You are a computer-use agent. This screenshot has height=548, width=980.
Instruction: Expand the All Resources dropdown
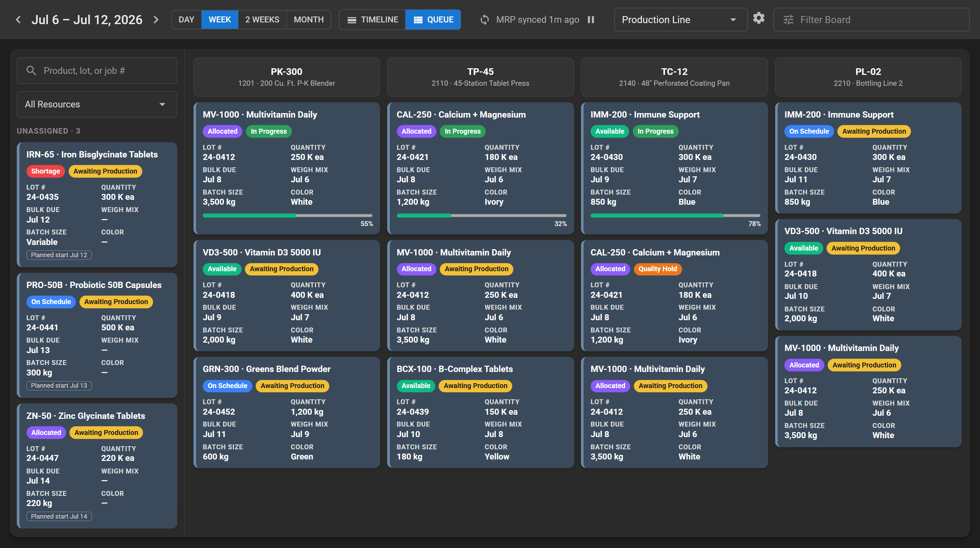pos(97,104)
